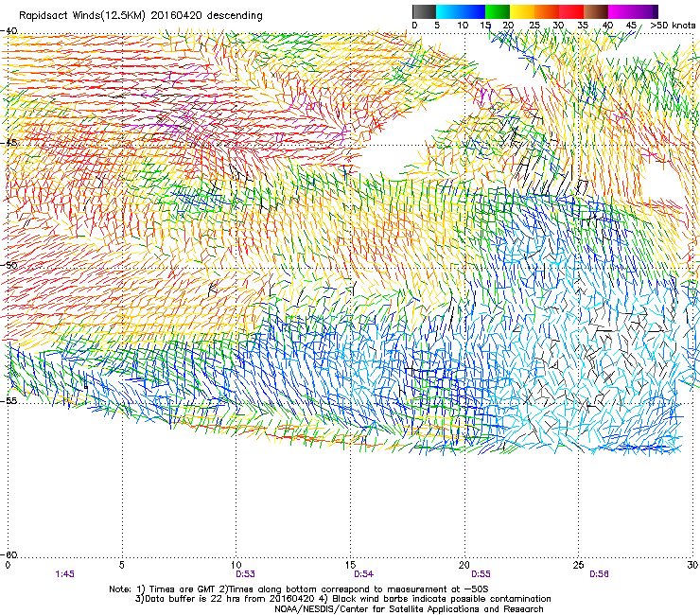Click the purple time label ending ':53'

(246, 574)
